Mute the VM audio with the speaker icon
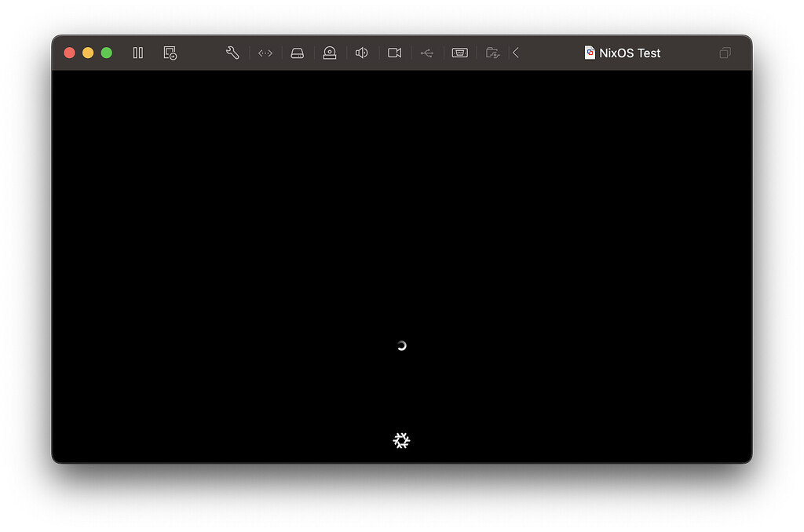Viewport: 804px width, 532px height. tap(361, 53)
